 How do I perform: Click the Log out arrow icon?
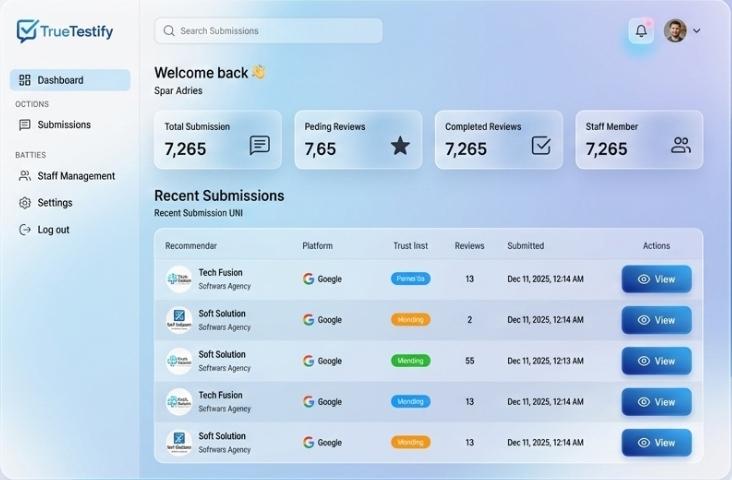click(25, 229)
